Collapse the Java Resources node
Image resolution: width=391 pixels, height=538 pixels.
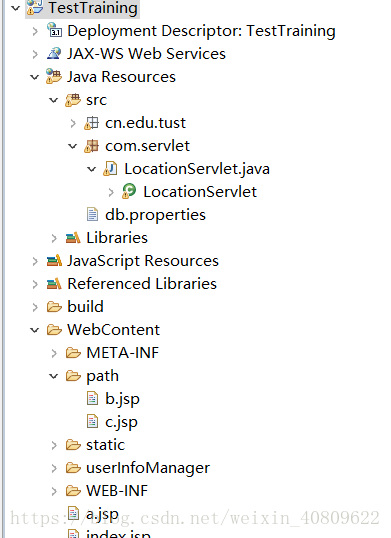pyautogui.click(x=35, y=77)
